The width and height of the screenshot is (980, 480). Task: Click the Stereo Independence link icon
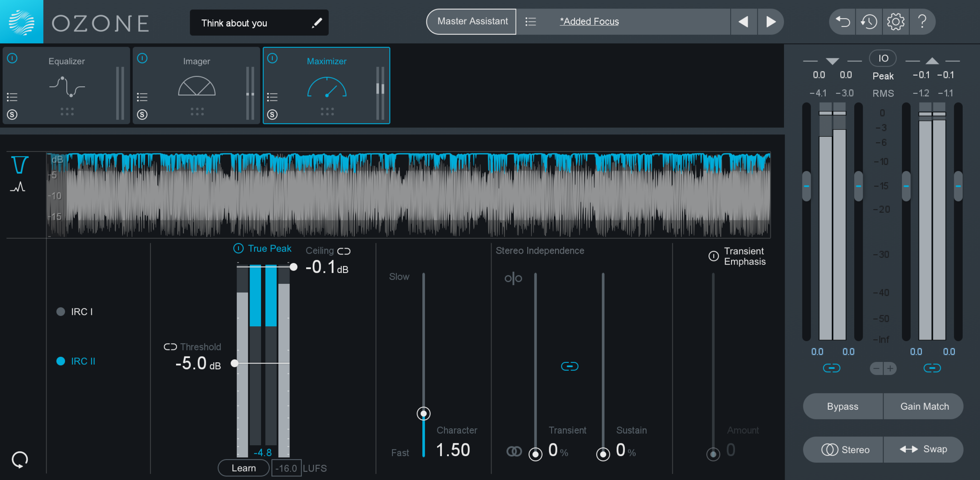point(569,367)
